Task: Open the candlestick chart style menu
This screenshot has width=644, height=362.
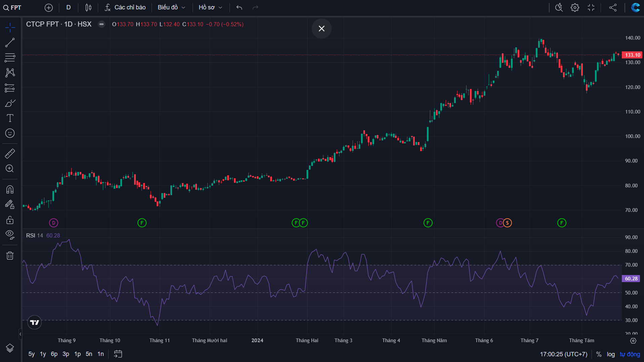Action: pos(88,7)
